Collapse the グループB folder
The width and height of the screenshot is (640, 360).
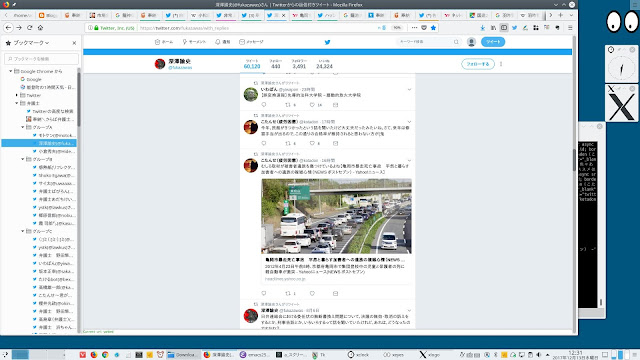pos(23,159)
